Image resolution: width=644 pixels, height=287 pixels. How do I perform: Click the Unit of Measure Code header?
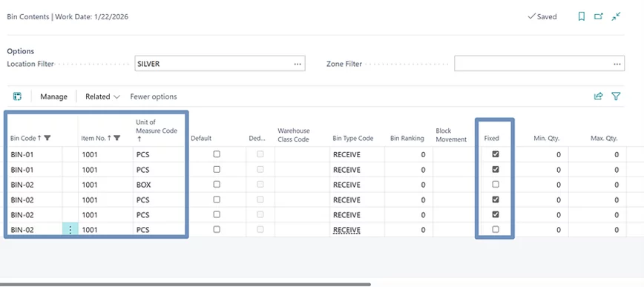point(157,131)
